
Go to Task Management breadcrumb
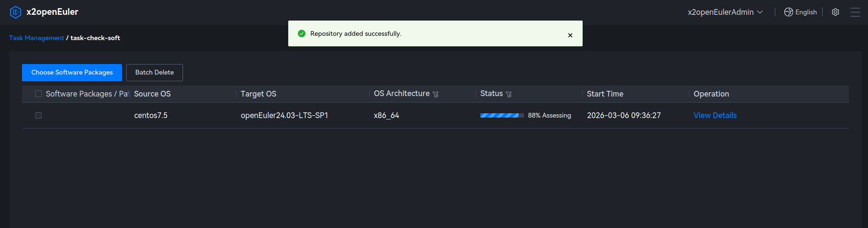[x=36, y=38]
